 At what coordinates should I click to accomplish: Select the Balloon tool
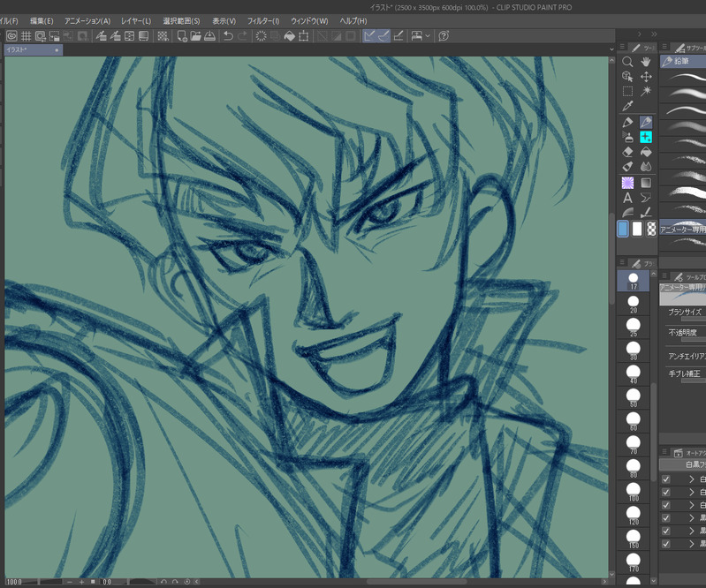646,198
